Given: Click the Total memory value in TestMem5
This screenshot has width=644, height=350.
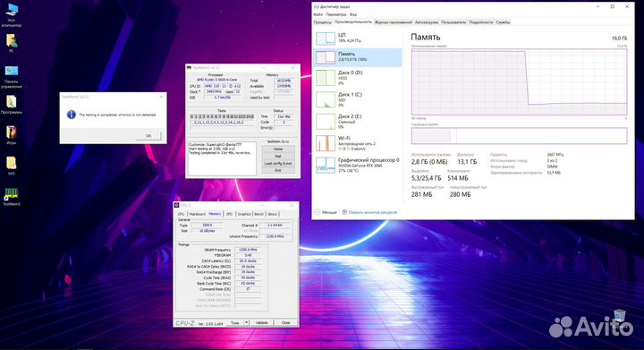Looking at the screenshot, I should [283, 81].
